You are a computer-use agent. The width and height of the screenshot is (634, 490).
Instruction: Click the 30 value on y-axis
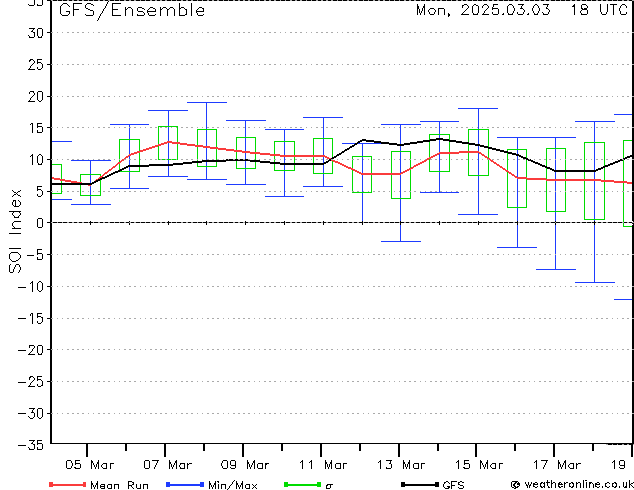click(x=36, y=33)
